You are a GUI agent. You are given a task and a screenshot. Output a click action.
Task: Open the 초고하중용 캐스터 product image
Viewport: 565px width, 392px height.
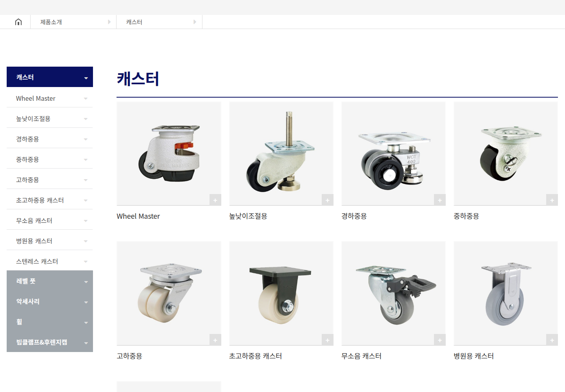281,293
